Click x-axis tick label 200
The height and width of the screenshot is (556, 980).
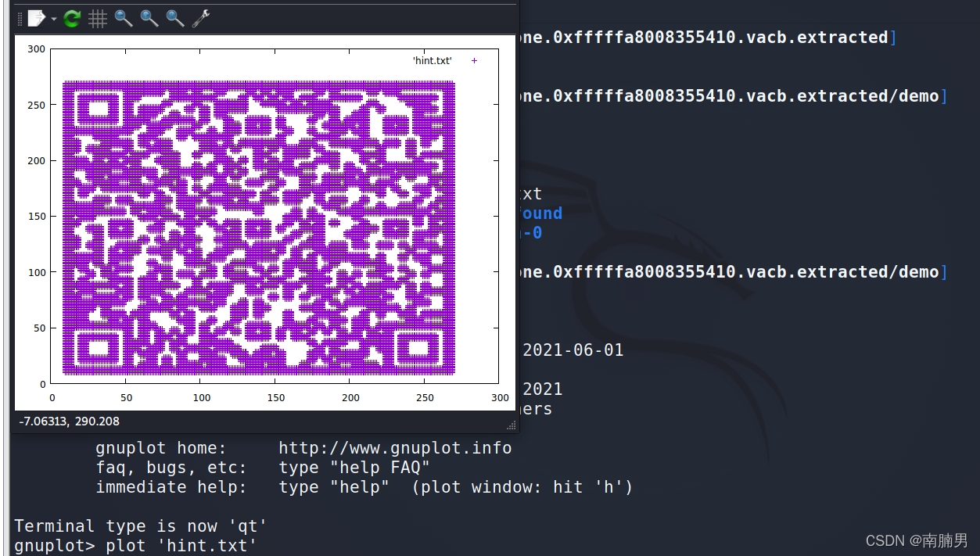coord(350,397)
